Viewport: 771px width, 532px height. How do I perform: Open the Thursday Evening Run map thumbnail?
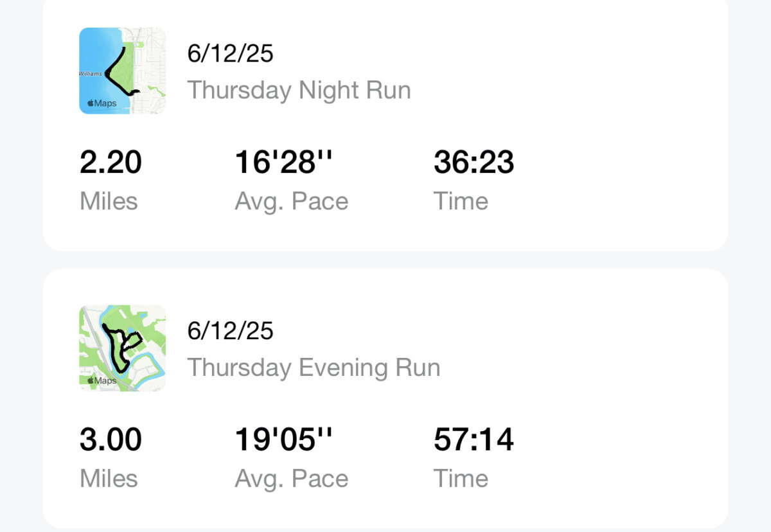click(x=122, y=348)
